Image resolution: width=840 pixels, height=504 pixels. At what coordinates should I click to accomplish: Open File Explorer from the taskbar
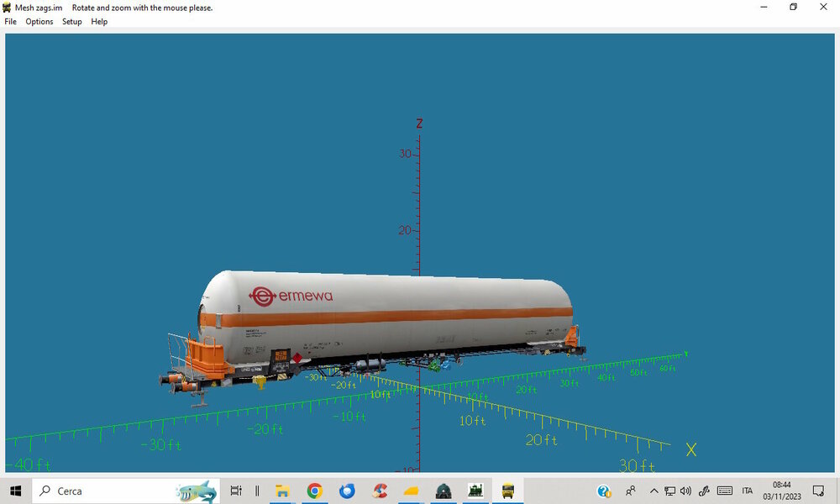[282, 491]
